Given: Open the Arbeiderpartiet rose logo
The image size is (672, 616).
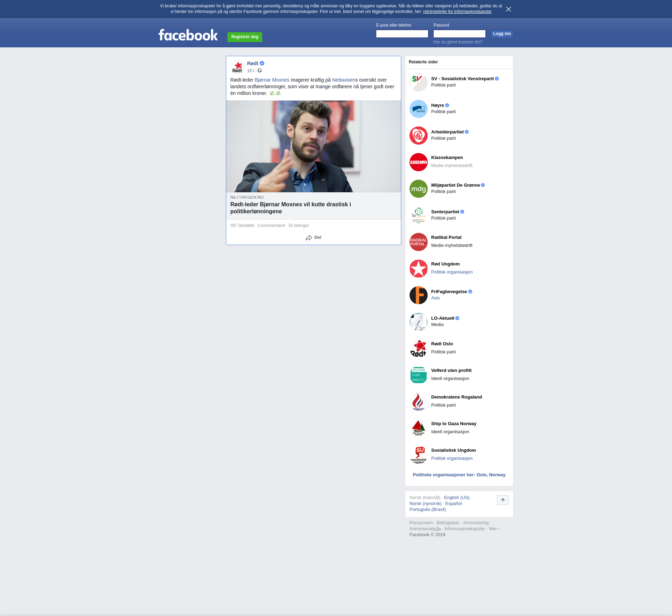Looking at the screenshot, I should [419, 136].
